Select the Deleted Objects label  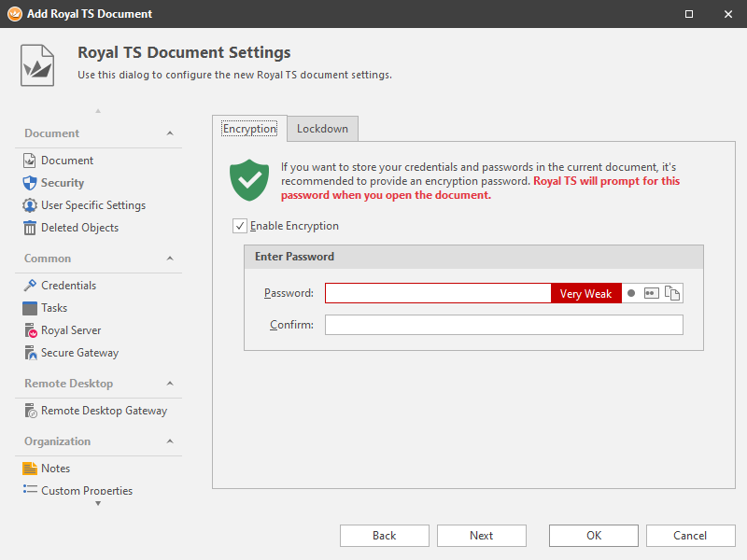tap(80, 228)
